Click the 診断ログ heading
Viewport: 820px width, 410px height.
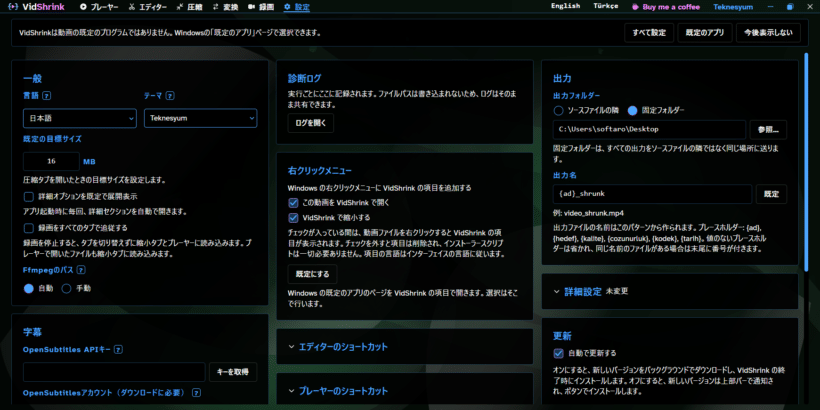[x=304, y=78]
